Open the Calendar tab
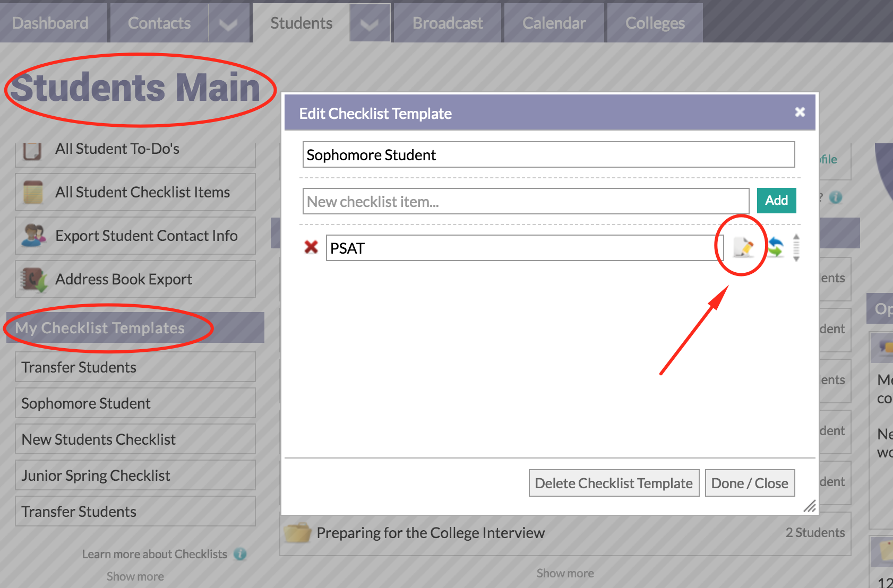Viewport: 893px width, 588px height. point(554,23)
